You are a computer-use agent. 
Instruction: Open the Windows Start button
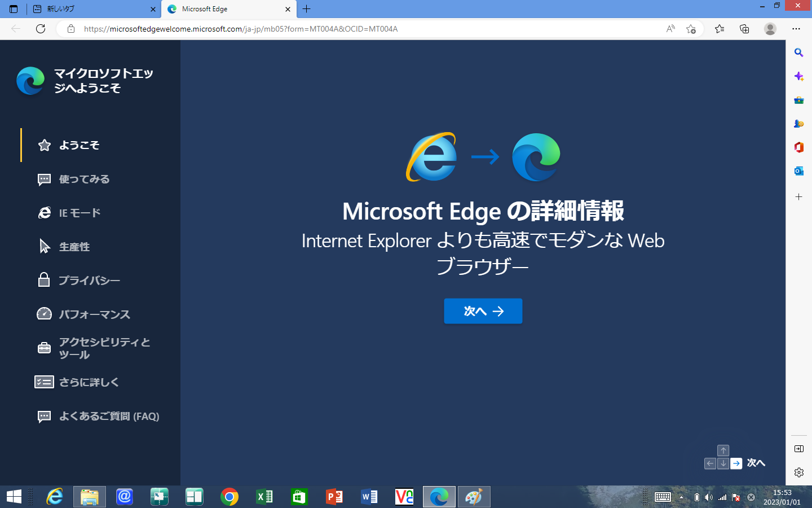coord(14,497)
